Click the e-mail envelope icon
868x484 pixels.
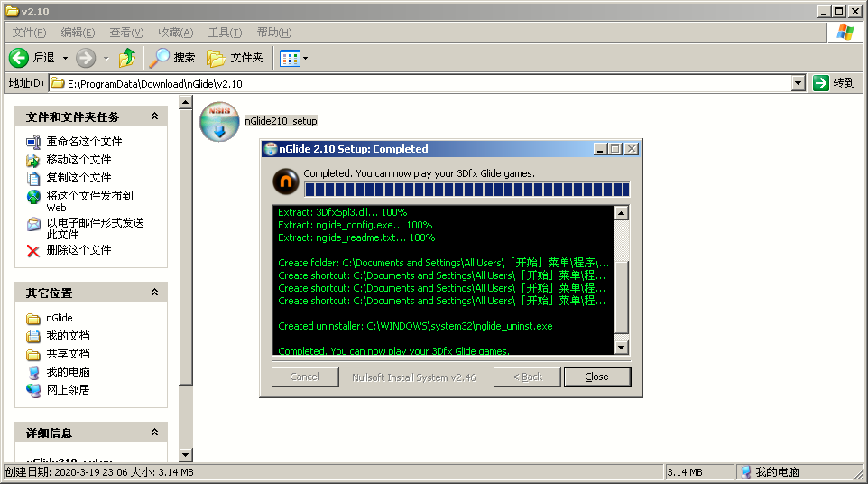pos(33,224)
